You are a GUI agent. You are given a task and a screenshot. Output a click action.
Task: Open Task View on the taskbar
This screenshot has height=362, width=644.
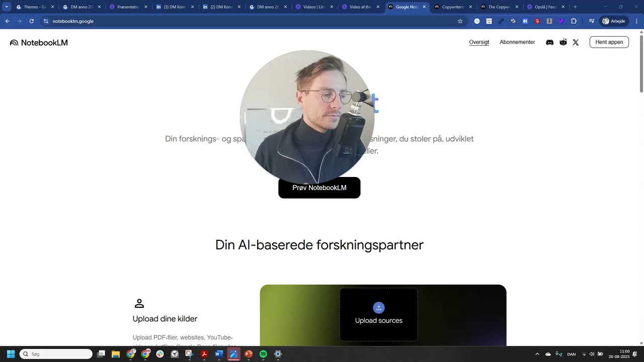101,354
